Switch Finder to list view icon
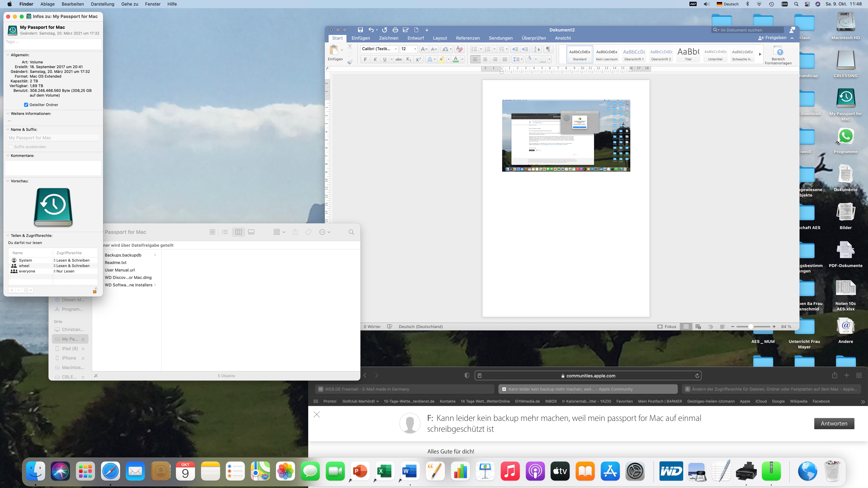868x488 pixels. click(225, 232)
